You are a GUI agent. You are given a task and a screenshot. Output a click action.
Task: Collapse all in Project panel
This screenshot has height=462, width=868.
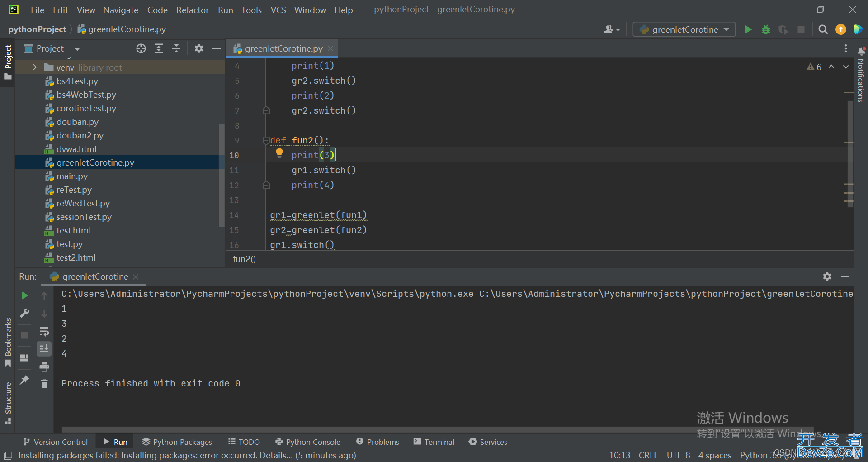coord(176,48)
